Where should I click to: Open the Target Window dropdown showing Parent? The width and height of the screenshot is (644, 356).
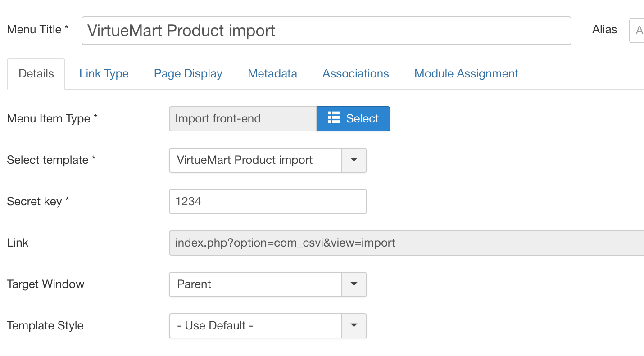pos(268,284)
